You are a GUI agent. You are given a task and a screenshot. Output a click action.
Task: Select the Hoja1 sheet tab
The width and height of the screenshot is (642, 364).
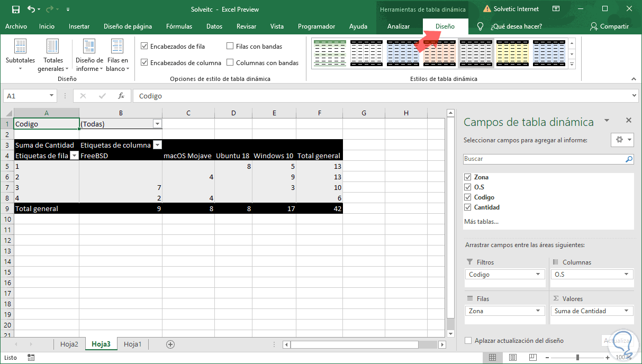[132, 344]
